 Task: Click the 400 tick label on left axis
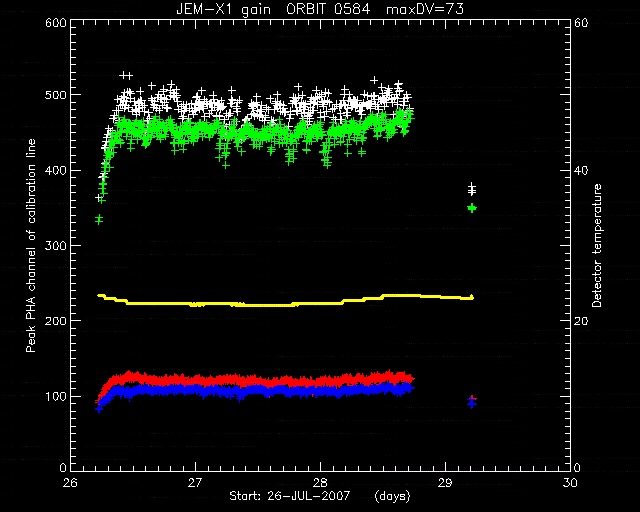click(56, 170)
